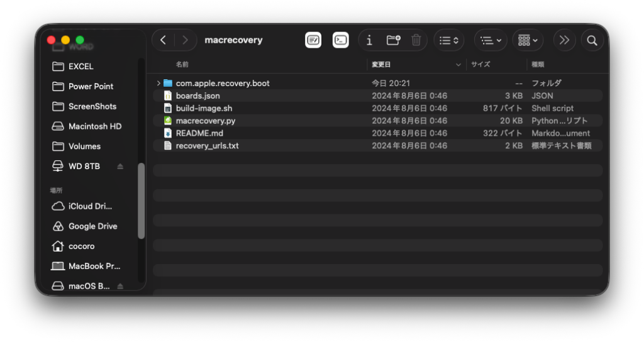Select the boards.json file icon
Viewport: 644px width, 342px height.
click(167, 96)
